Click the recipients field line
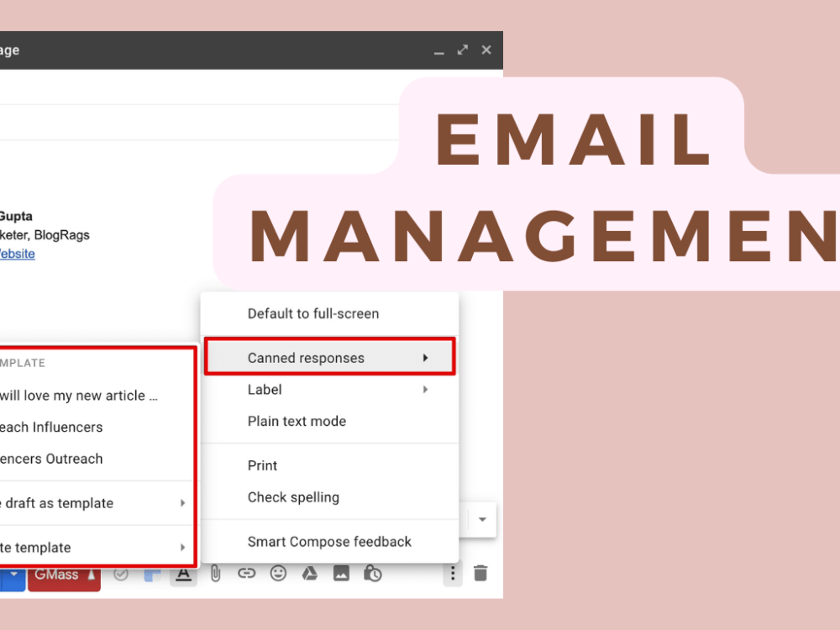The image size is (840, 630). [199, 87]
